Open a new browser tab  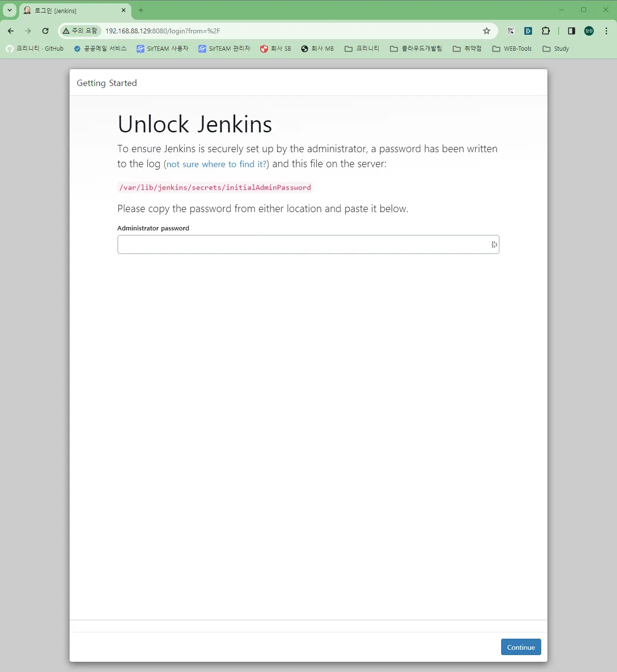click(x=141, y=10)
